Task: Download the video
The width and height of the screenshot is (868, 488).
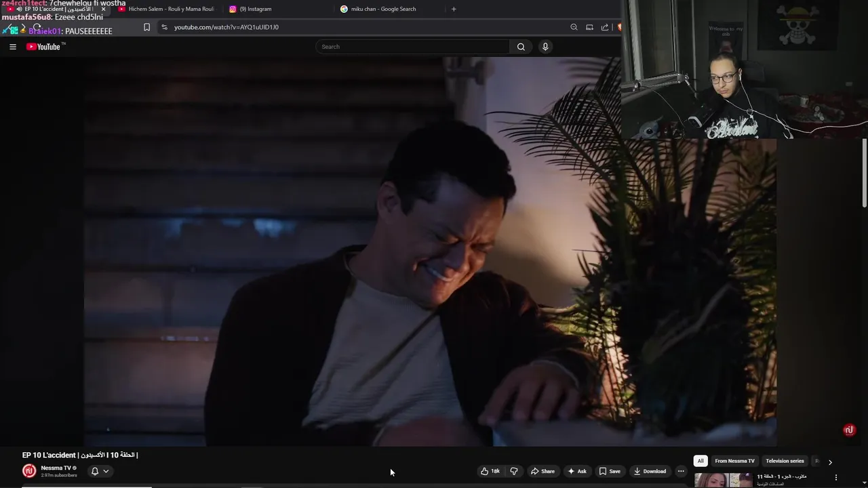Action: click(x=650, y=471)
